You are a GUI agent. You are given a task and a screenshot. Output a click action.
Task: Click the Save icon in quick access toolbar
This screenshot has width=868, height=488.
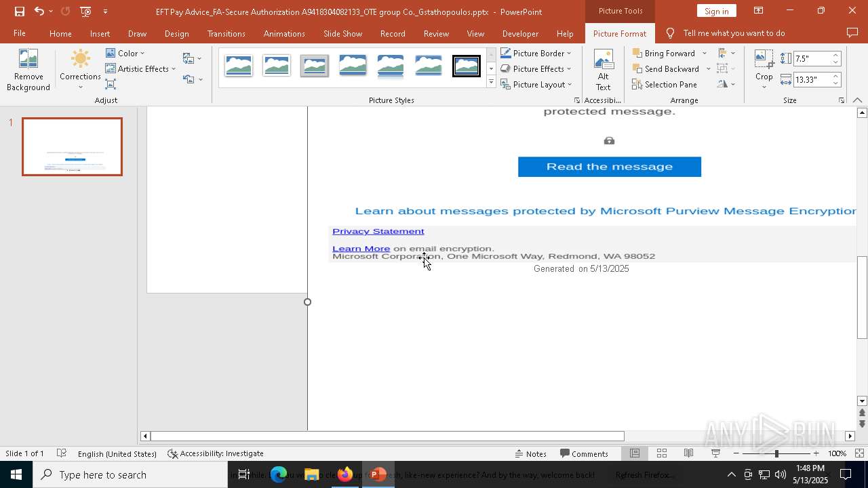coord(19,12)
